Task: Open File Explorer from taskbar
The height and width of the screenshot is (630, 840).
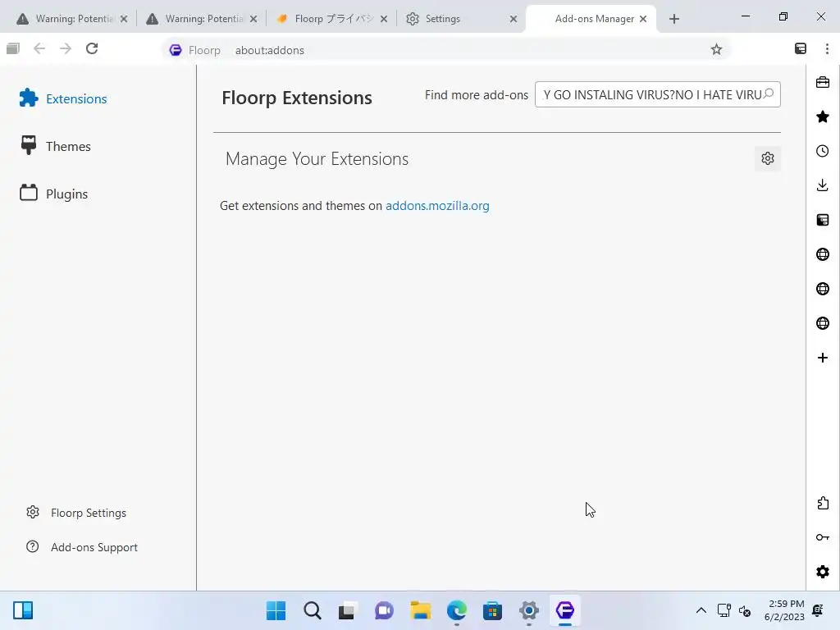Action: pos(421,610)
